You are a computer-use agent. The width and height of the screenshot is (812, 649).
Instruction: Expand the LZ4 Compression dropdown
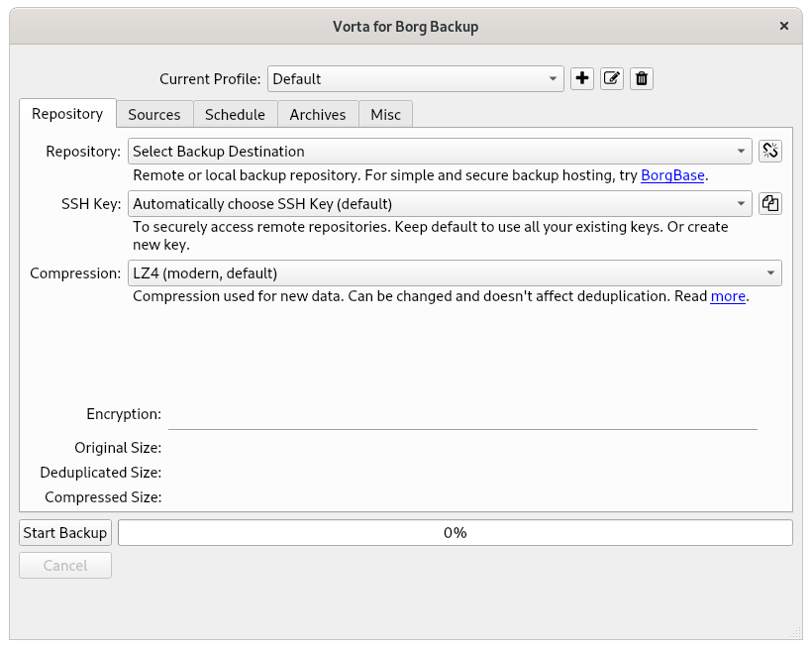pos(455,273)
